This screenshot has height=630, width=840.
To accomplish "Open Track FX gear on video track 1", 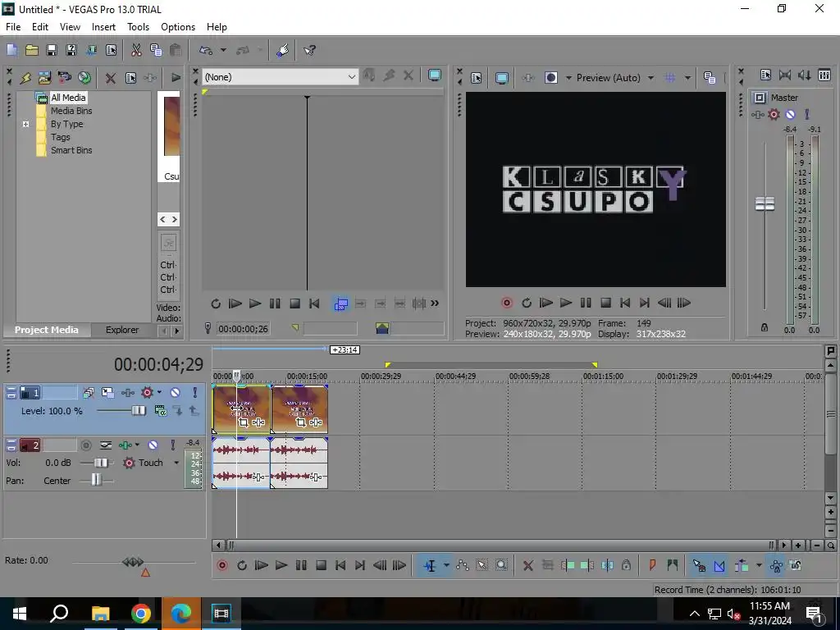I will [147, 393].
